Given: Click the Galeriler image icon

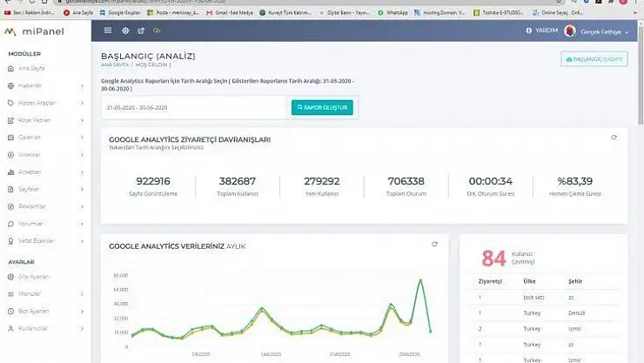Looking at the screenshot, I should (10, 138).
